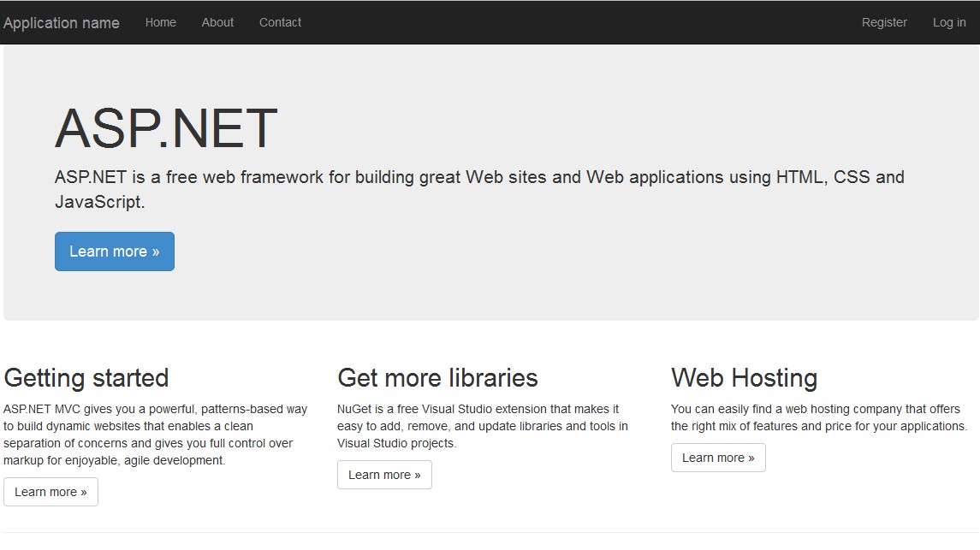Open the Home nav item
This screenshot has height=550, width=980.
point(161,22)
